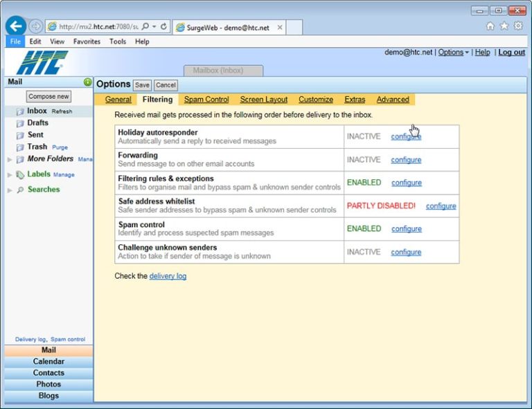Image resolution: width=532 pixels, height=409 pixels.
Task: Open the File menu
Action: point(15,42)
